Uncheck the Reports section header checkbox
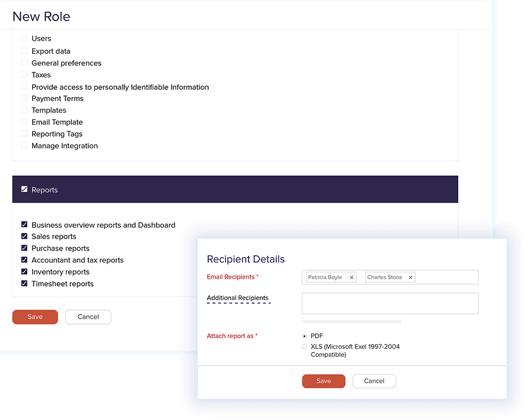This screenshot has height=420, width=528. click(24, 189)
